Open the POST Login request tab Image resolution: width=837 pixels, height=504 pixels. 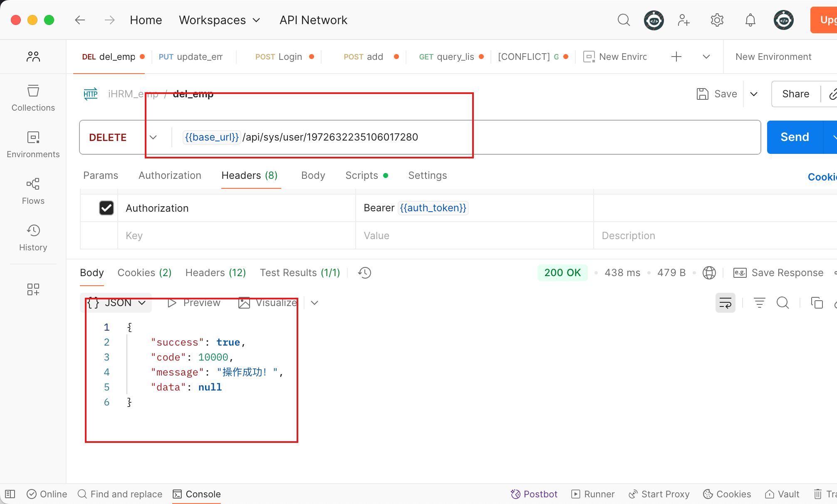coord(279,57)
